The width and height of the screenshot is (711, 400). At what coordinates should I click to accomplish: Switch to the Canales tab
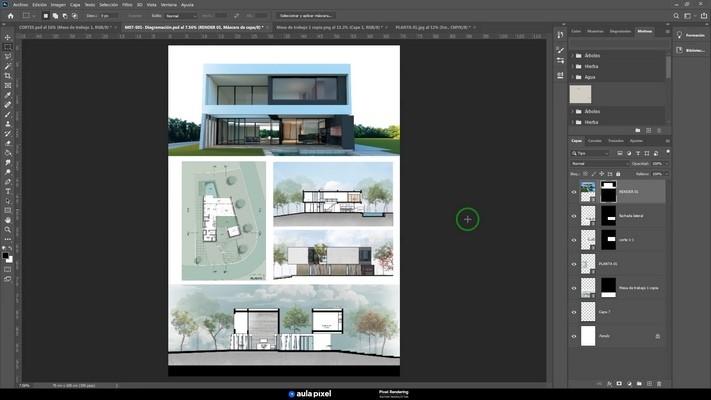point(594,141)
